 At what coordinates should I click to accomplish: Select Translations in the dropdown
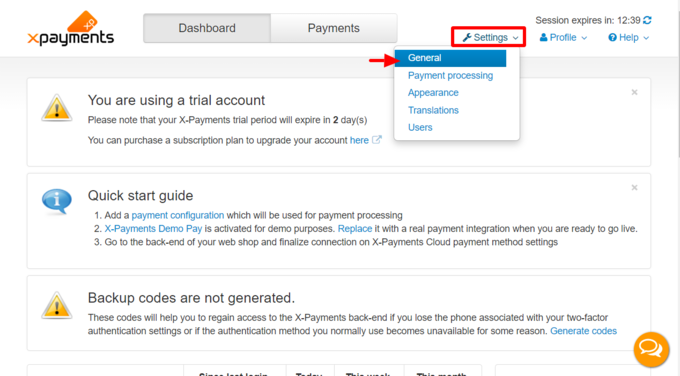[433, 110]
